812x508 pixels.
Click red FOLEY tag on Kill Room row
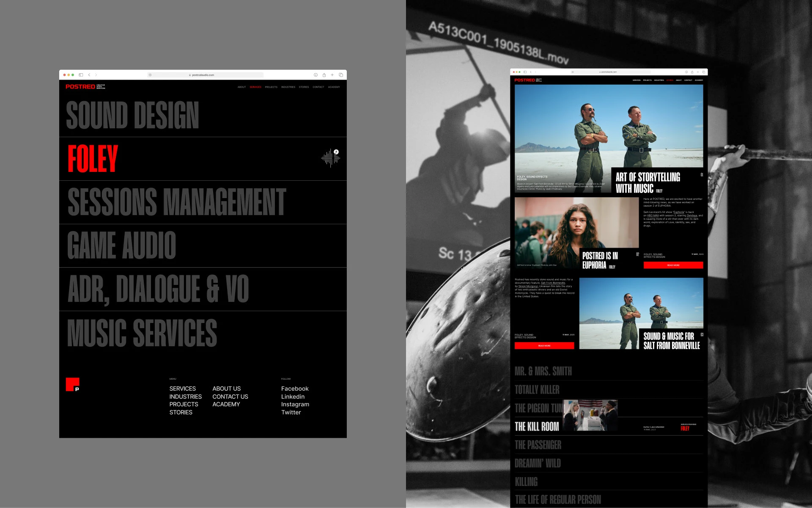(685, 428)
